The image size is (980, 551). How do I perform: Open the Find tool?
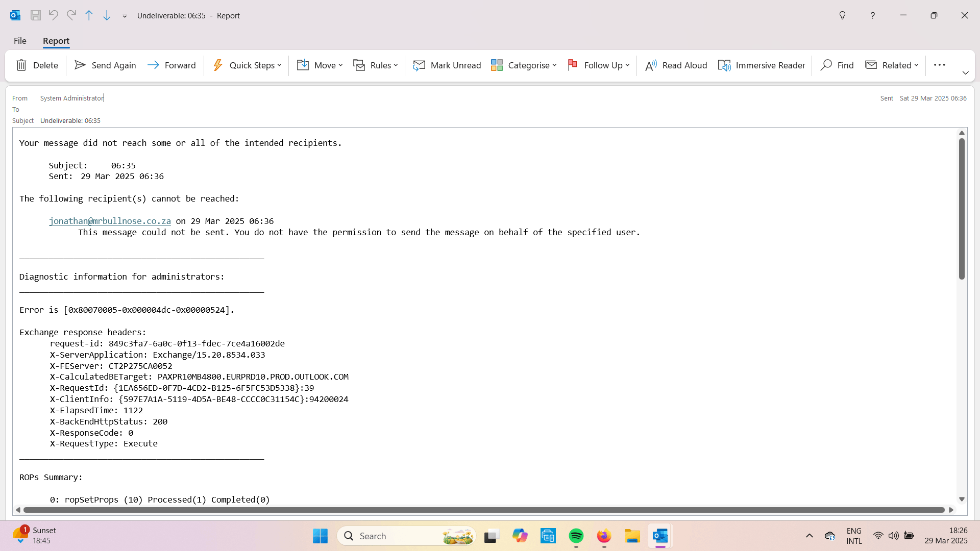837,65
